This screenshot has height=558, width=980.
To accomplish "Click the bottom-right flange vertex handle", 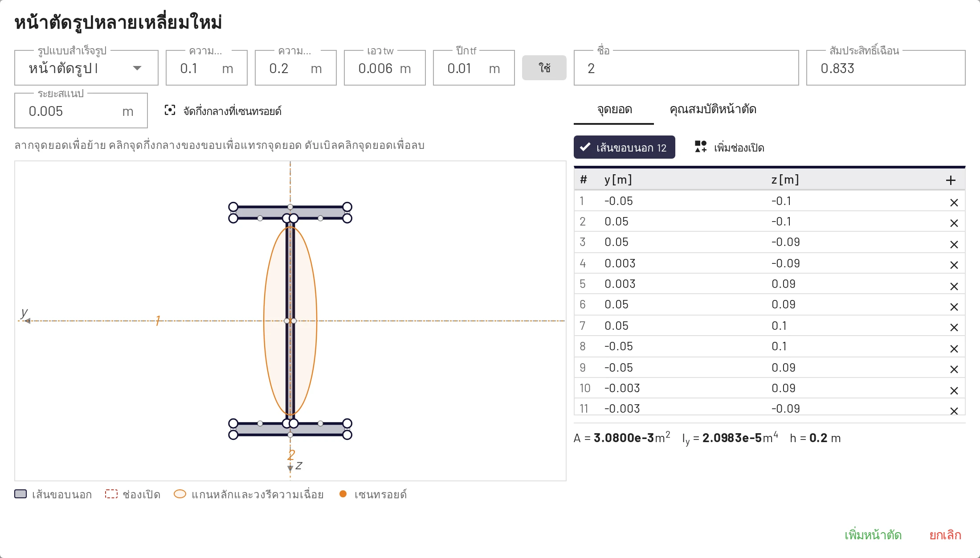I will [x=347, y=435].
